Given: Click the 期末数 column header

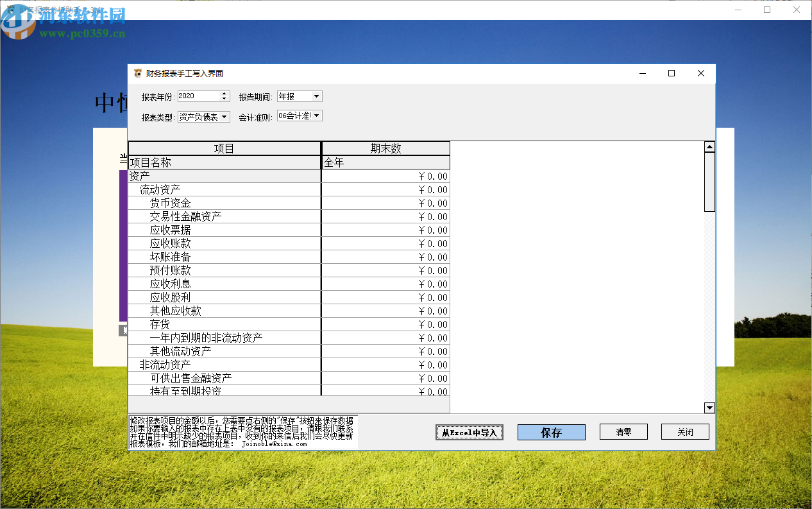Looking at the screenshot, I should pos(385,148).
